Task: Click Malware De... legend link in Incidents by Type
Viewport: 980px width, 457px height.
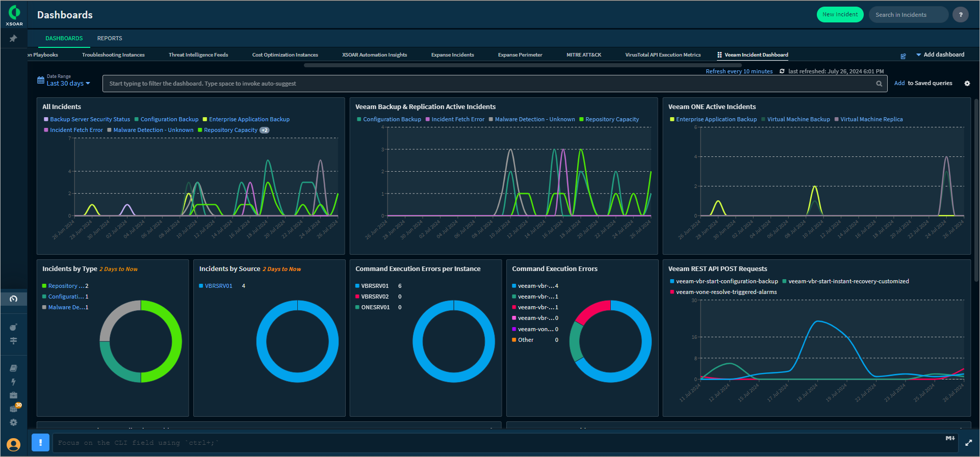Action: [x=66, y=307]
